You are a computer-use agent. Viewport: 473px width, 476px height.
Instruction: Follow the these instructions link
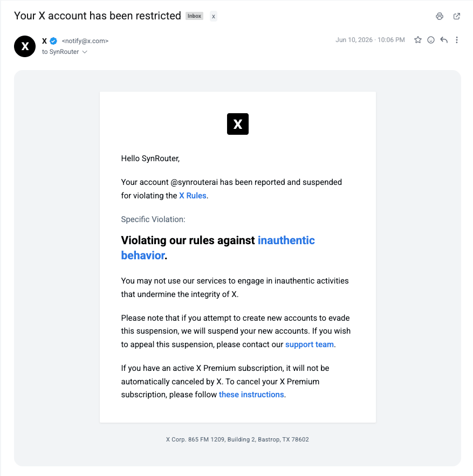tap(251, 395)
